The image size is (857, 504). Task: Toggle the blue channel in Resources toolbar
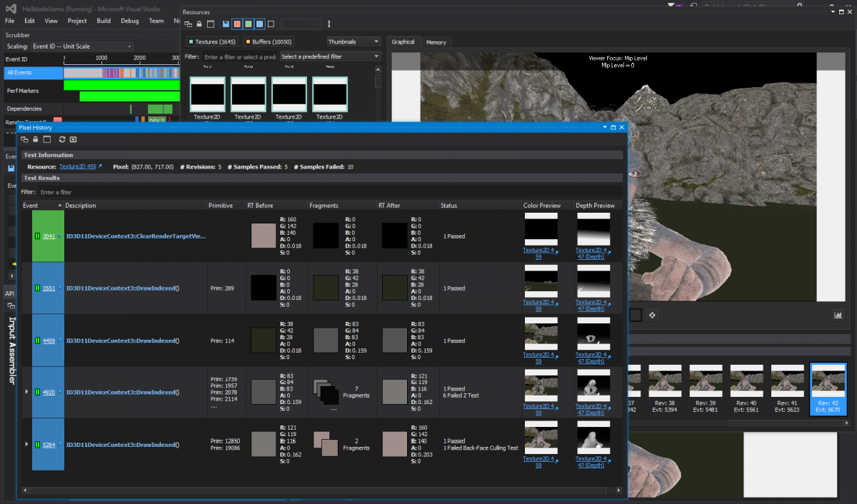coord(259,24)
